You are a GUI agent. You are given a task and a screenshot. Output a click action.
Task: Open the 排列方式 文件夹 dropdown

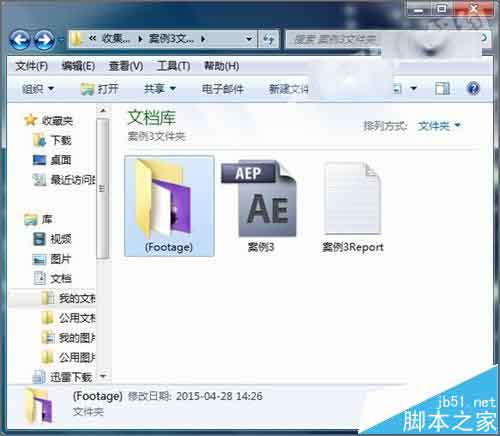[439, 126]
